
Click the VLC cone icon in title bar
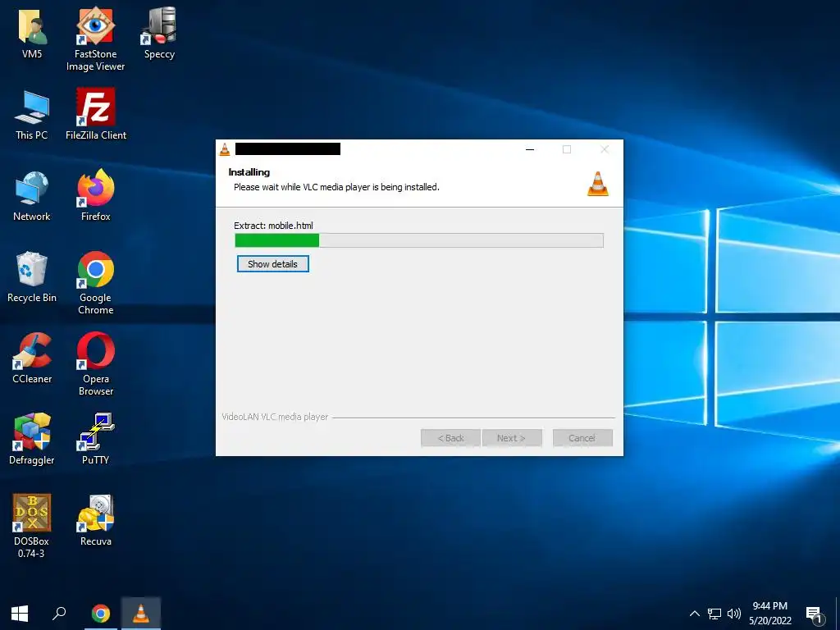[225, 149]
